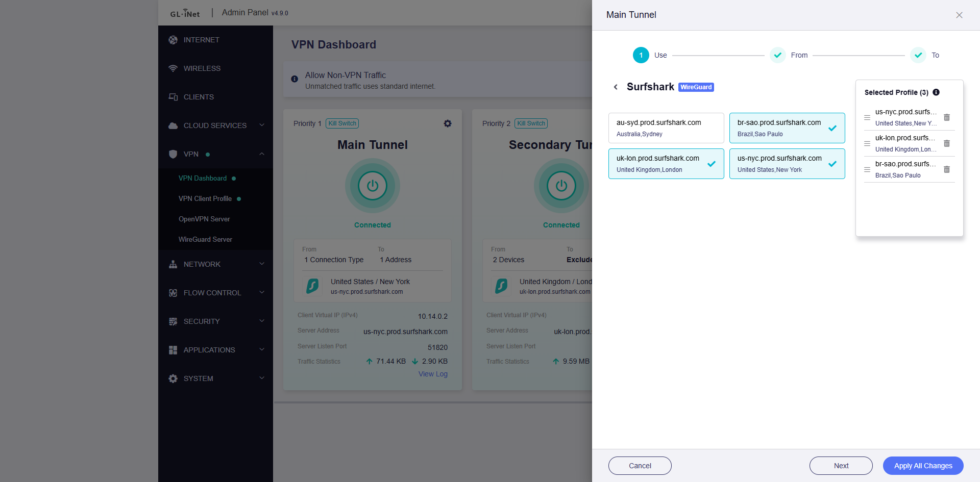Click the Cancel button

coord(640,466)
